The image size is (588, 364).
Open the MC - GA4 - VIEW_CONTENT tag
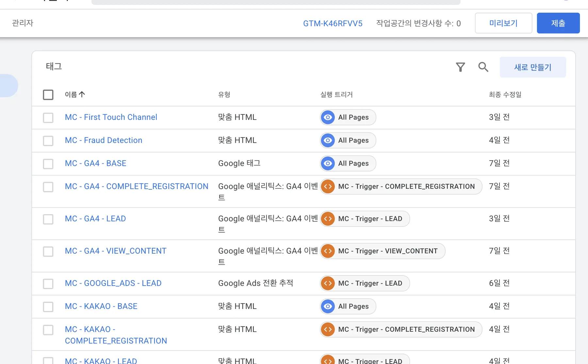116,251
